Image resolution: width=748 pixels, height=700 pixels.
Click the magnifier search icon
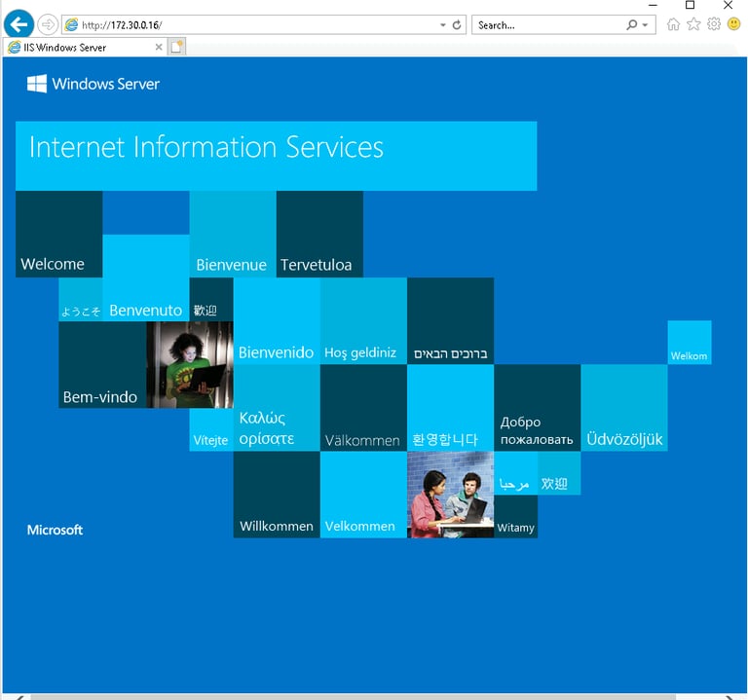631,24
